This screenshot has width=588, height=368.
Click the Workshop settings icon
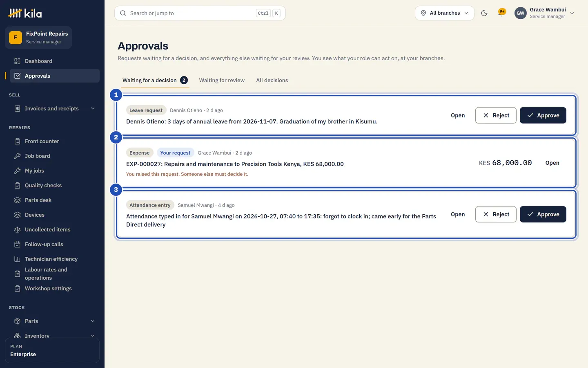17,288
